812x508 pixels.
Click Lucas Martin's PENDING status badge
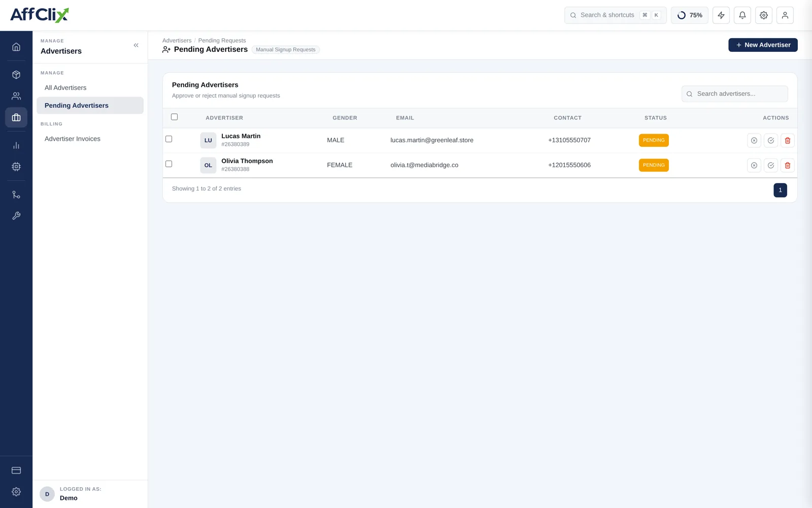coord(654,140)
